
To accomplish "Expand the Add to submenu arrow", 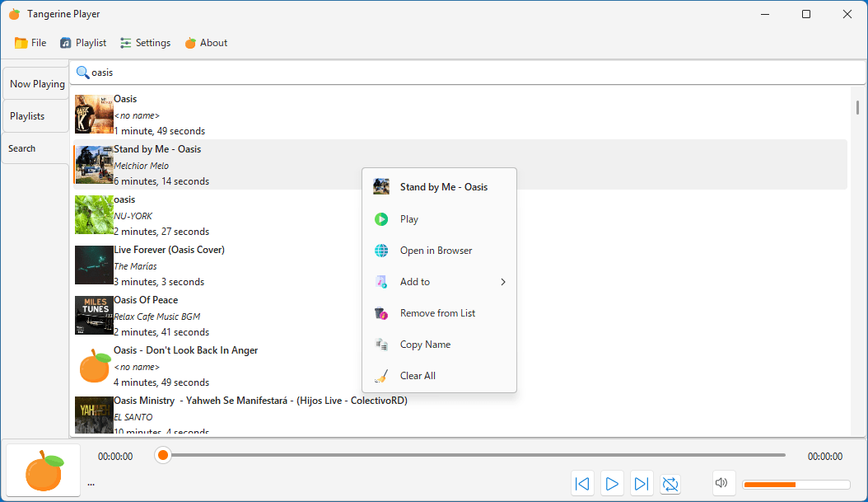I will (x=502, y=282).
